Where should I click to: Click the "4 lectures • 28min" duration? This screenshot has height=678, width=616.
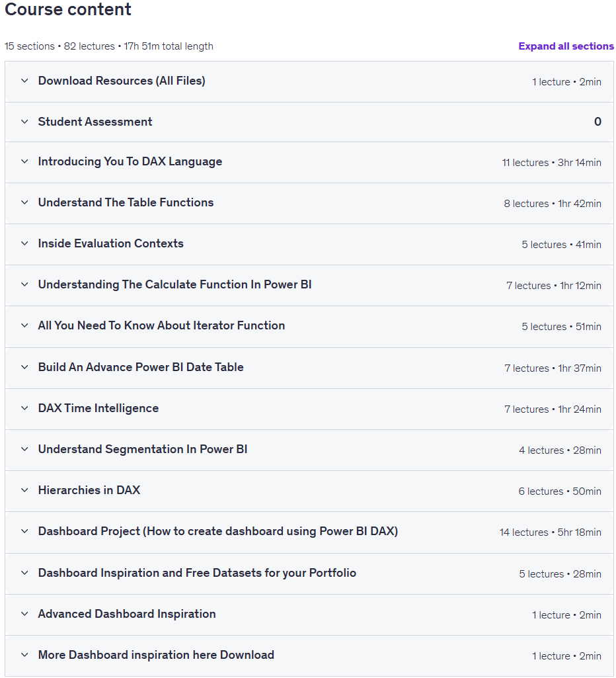point(560,450)
